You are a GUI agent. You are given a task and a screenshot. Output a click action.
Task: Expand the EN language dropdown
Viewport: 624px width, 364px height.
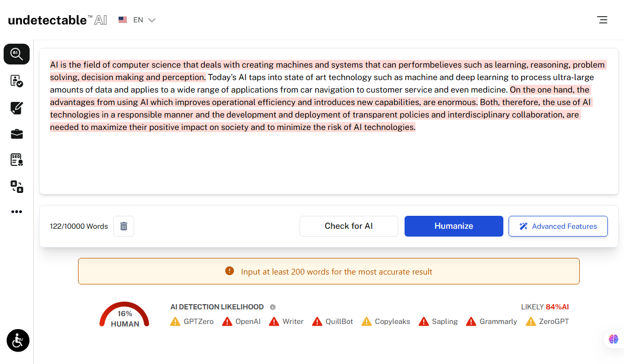(x=145, y=20)
